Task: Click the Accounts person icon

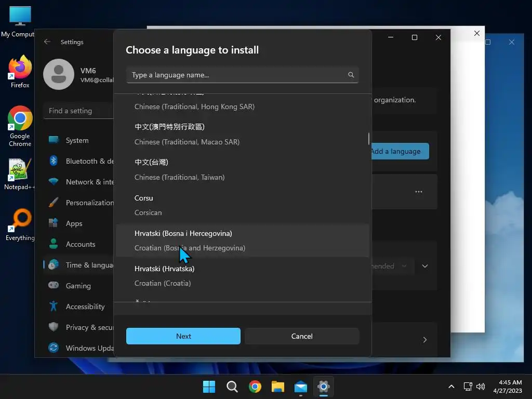Action: (54, 244)
